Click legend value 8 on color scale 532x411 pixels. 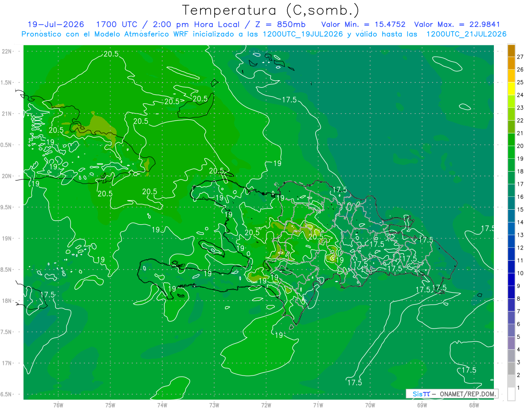point(518,298)
